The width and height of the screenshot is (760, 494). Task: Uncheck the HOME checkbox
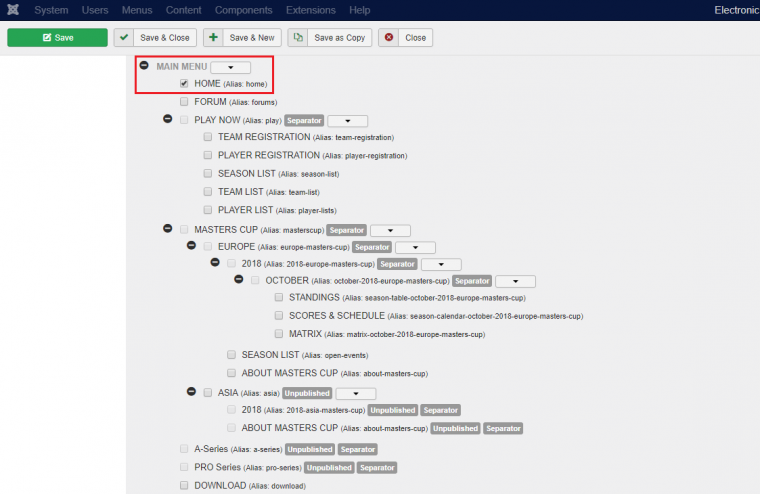coord(184,83)
